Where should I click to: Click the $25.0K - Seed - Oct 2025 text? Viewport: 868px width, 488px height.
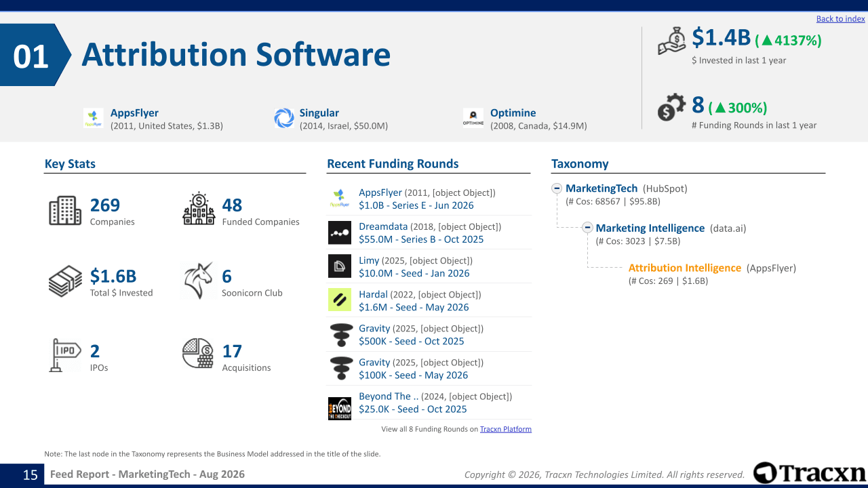(413, 409)
